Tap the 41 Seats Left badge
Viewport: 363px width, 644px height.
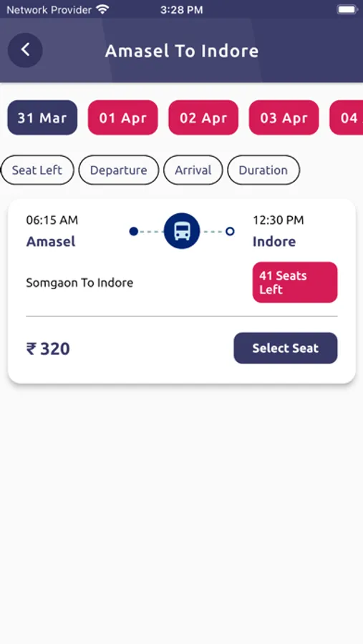pos(295,282)
